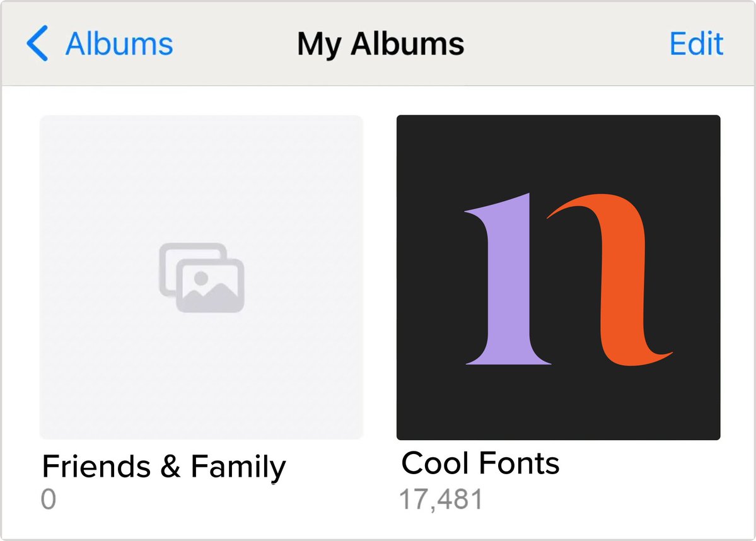Click the 0 photo count under Friends & Family

point(48,499)
